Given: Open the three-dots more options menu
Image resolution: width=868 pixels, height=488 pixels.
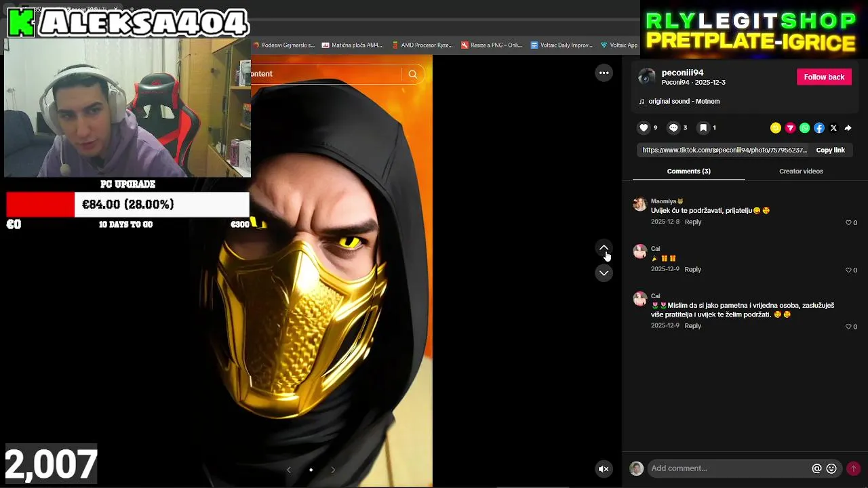Looking at the screenshot, I should [604, 73].
